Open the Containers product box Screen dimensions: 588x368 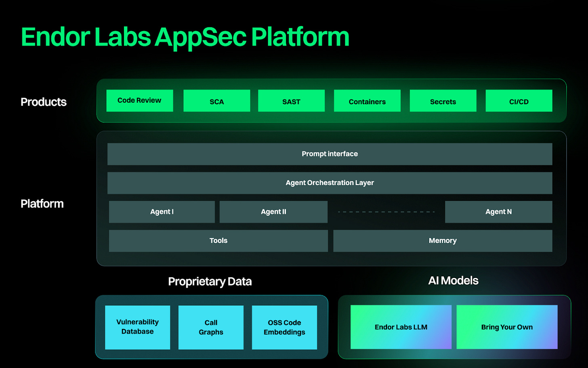pos(367,101)
